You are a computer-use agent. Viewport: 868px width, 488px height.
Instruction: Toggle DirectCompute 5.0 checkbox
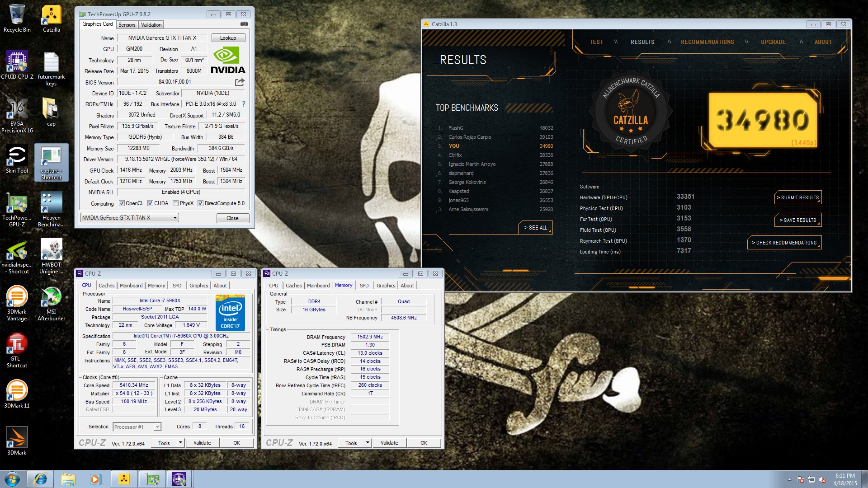pos(200,203)
